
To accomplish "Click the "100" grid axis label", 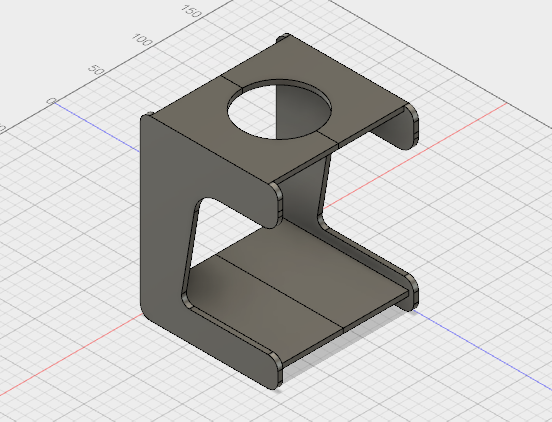I will (x=142, y=40).
